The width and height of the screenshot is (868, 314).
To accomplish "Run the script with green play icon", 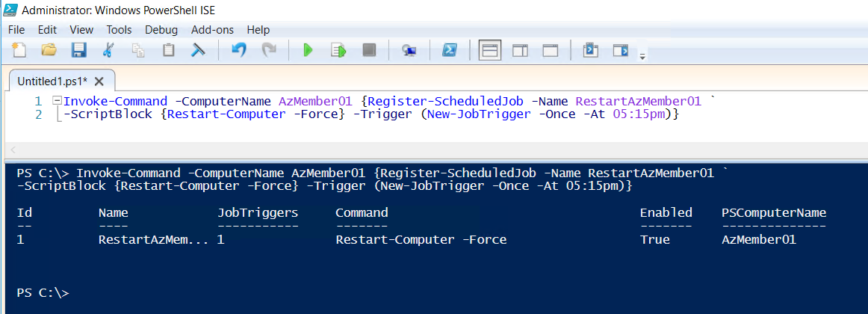I will (307, 51).
